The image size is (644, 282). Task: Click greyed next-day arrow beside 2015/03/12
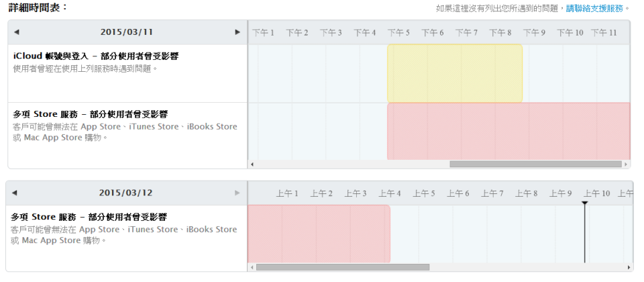[x=237, y=193]
